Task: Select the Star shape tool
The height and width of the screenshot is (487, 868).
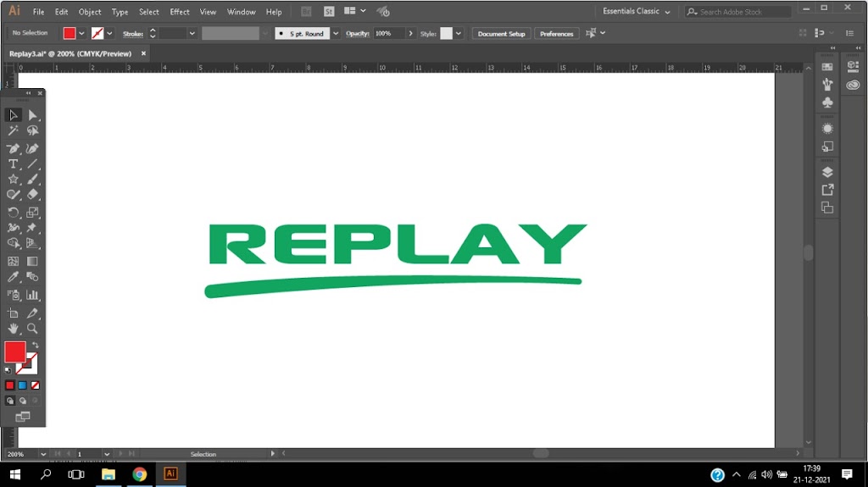Action: coord(13,180)
